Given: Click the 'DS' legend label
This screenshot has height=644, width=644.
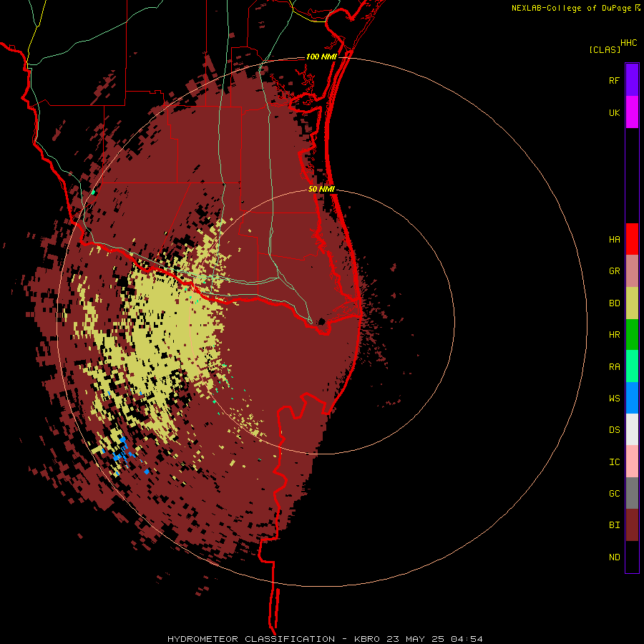Looking at the screenshot, I should (x=614, y=430).
